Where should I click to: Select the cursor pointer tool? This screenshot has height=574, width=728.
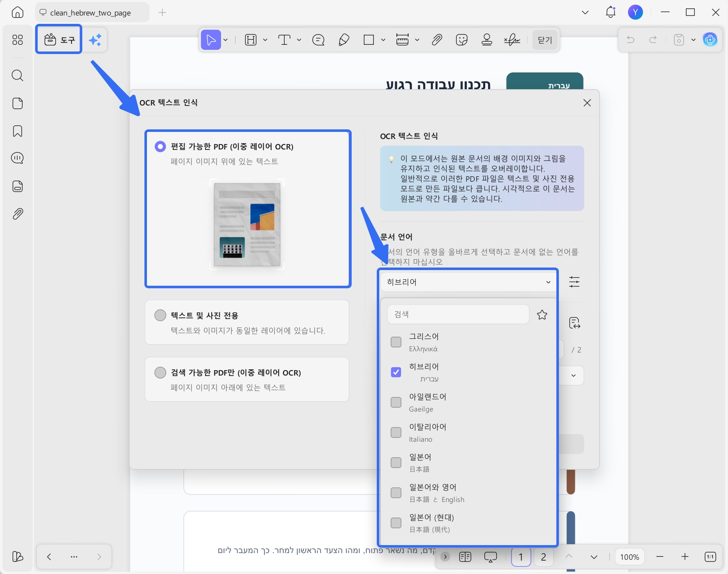(211, 40)
